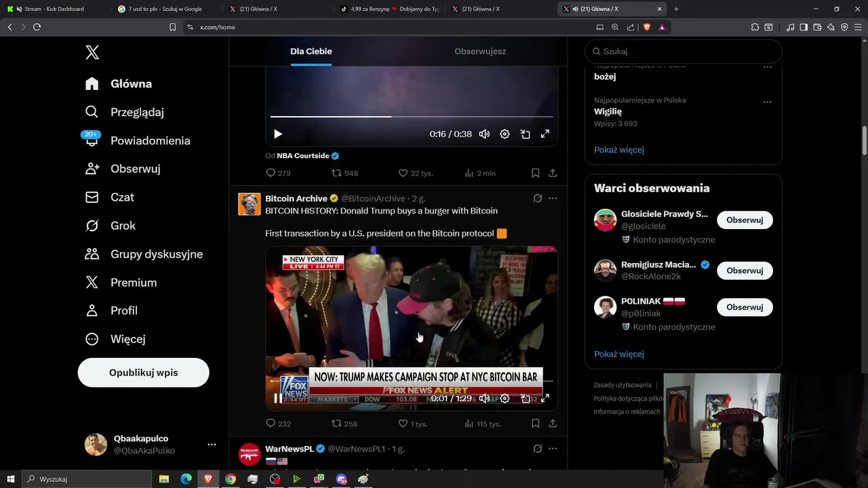Like the Bitcoin Archive post with 1 tys.

(412, 424)
